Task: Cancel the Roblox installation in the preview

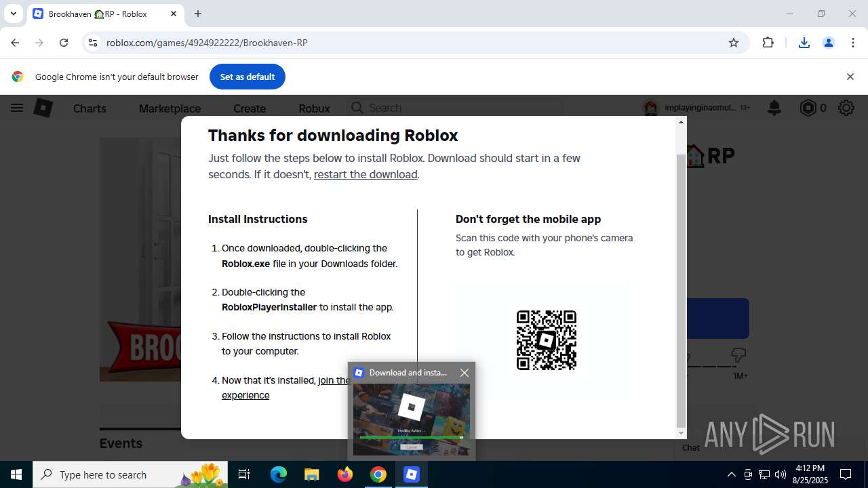Action: (x=411, y=447)
